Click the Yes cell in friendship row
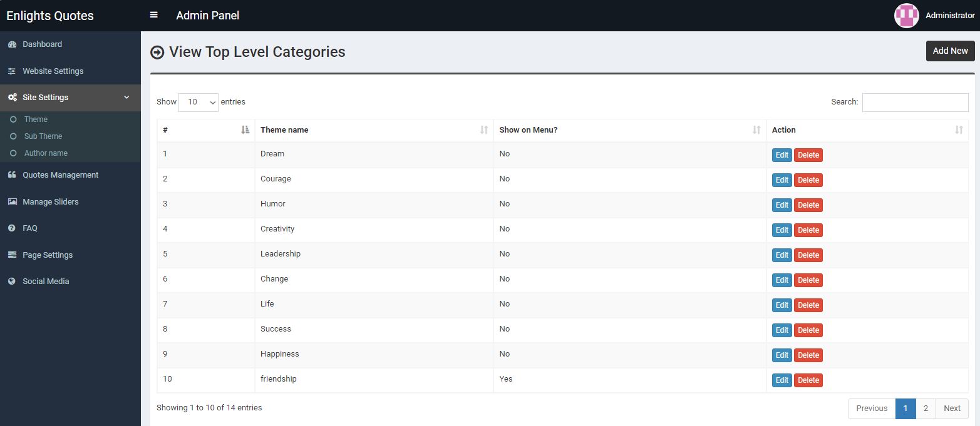980x426 pixels. pos(630,380)
